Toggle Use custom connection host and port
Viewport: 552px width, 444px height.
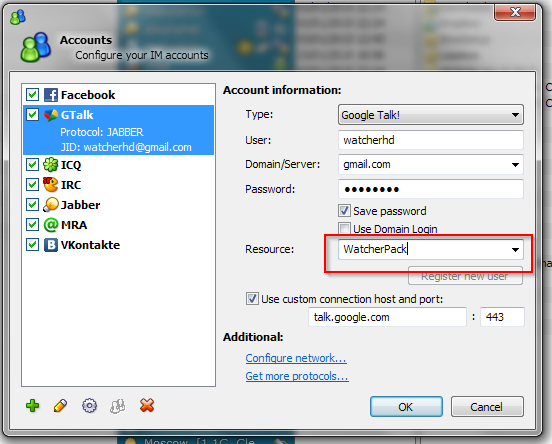252,299
